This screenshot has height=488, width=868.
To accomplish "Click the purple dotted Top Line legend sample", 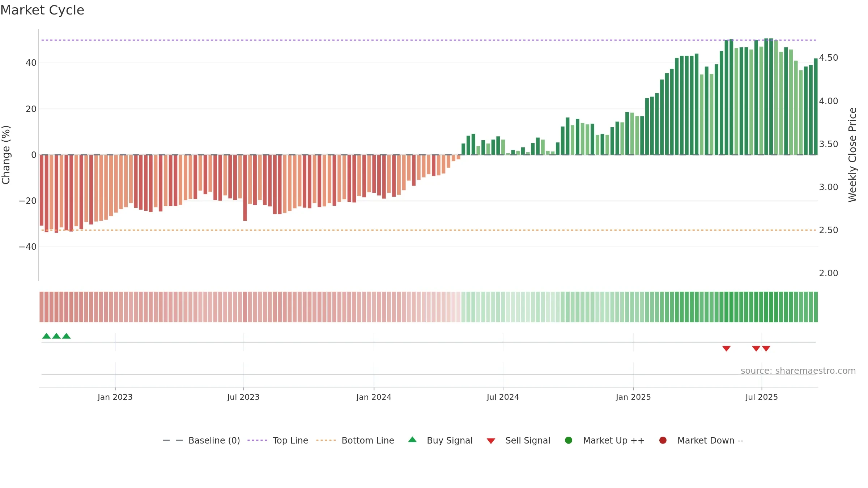I will coord(257,440).
